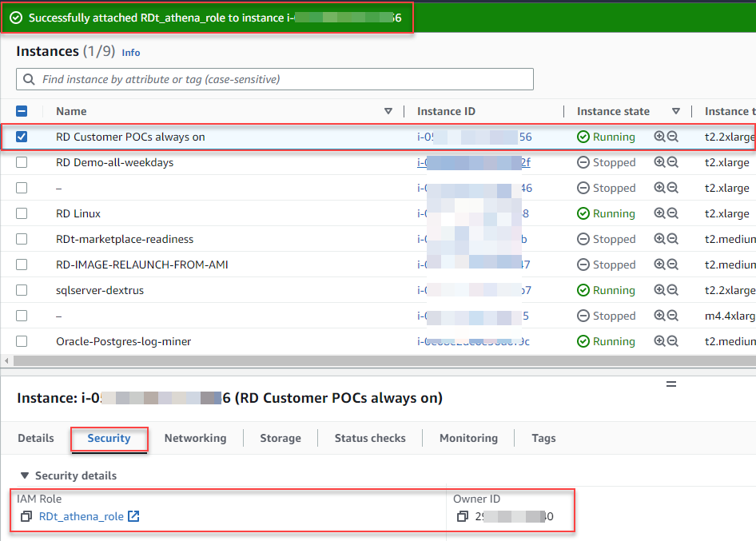Click the panel resize handle icon
Viewport: 756px width, 541px height.
[x=671, y=384]
